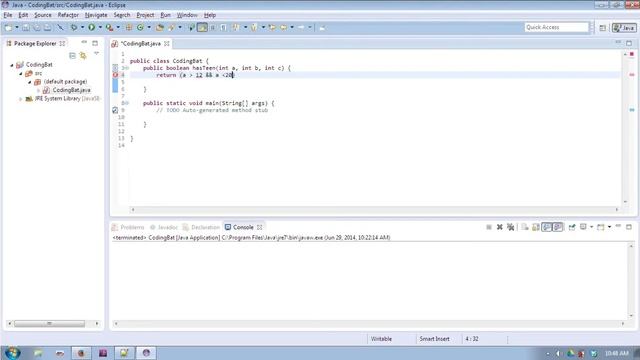Click the task marker beside line 9

[x=115, y=110]
